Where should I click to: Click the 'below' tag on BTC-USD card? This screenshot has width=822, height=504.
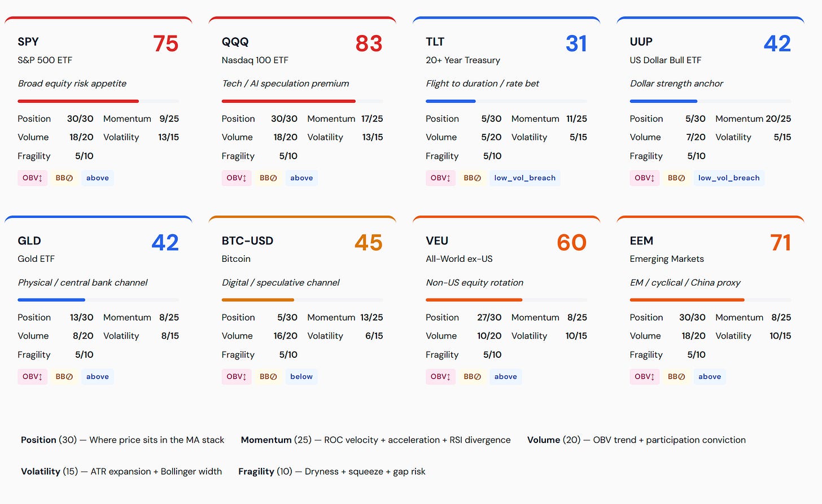(x=301, y=376)
